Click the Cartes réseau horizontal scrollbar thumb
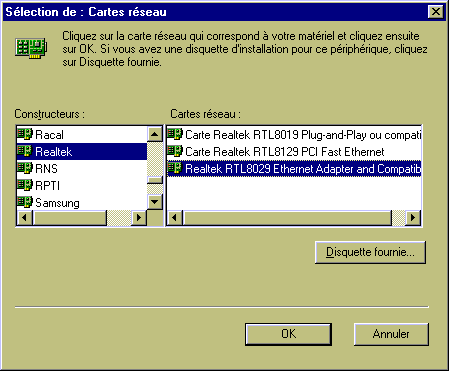This screenshot has height=371, width=449. (x=287, y=218)
